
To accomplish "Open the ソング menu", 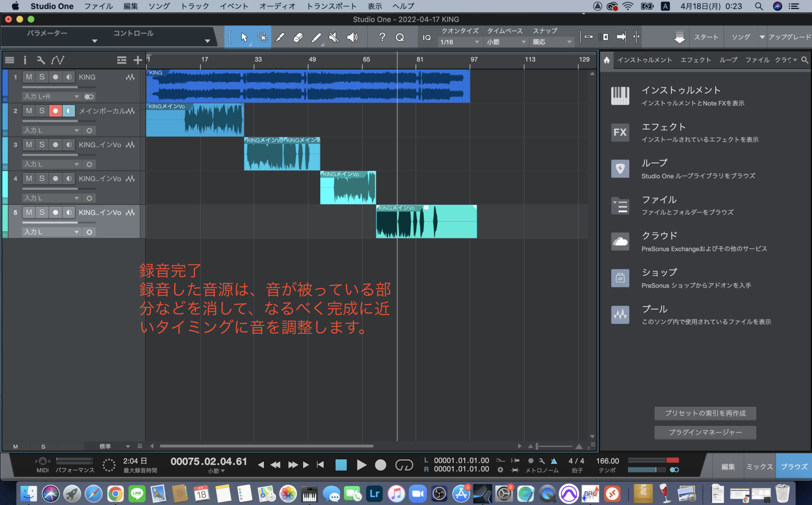I will click(x=159, y=6).
